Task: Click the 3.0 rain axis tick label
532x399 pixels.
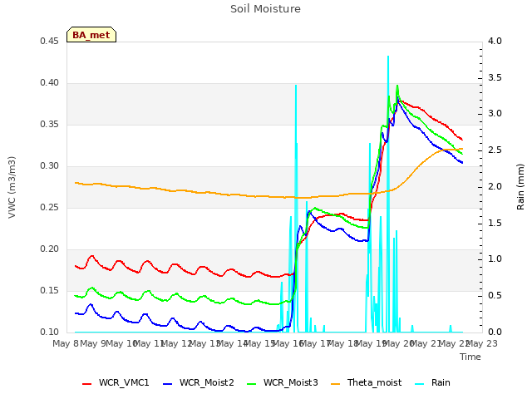Action: pos(495,114)
